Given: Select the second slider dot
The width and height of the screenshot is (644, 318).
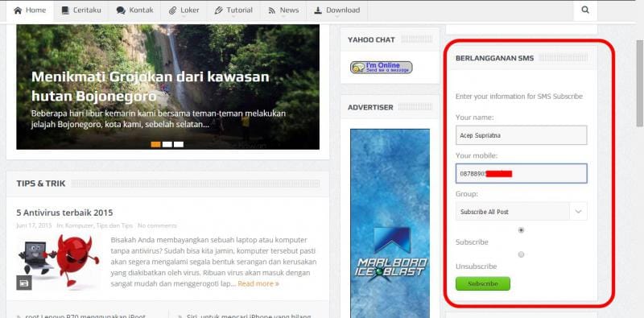Looking at the screenshot, I should tap(167, 144).
